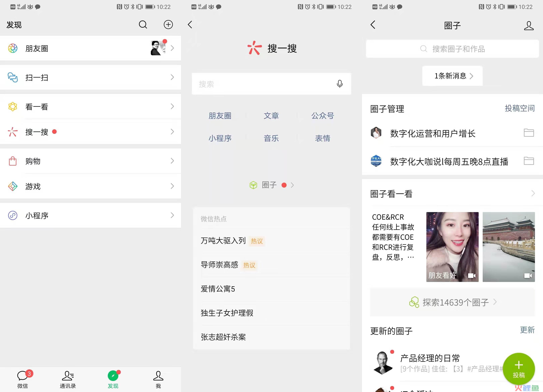543x392 pixels.
Task: Select the 公众号 search category
Action: (322, 116)
